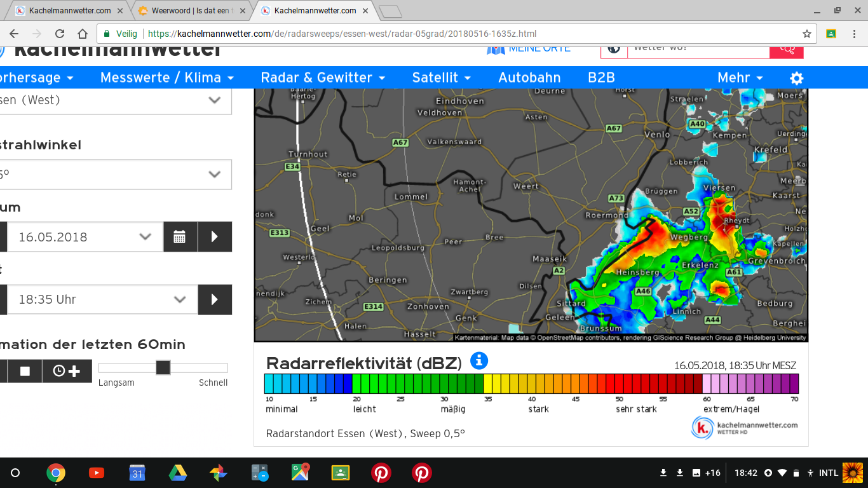This screenshot has height=488, width=868.
Task: Click Venlo on the radar map
Action: (x=657, y=135)
